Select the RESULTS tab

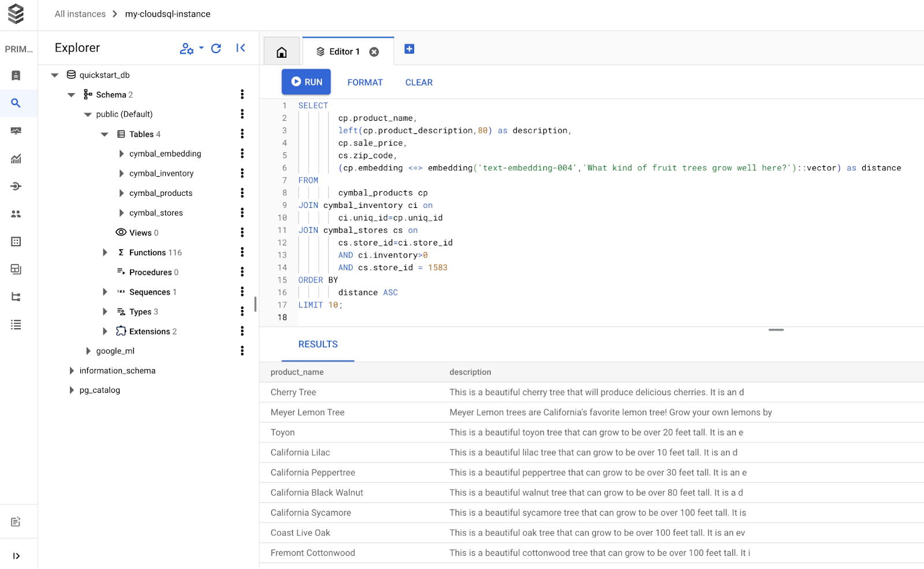[x=318, y=344]
